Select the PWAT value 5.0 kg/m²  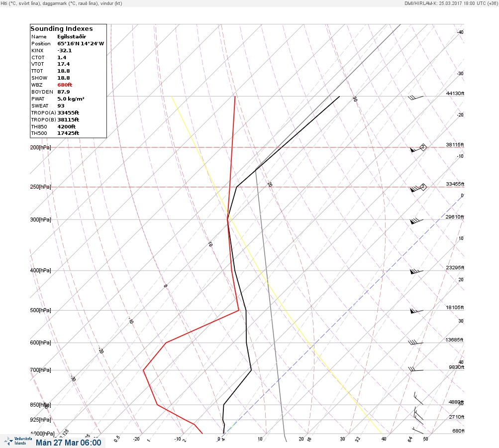pyautogui.click(x=71, y=99)
